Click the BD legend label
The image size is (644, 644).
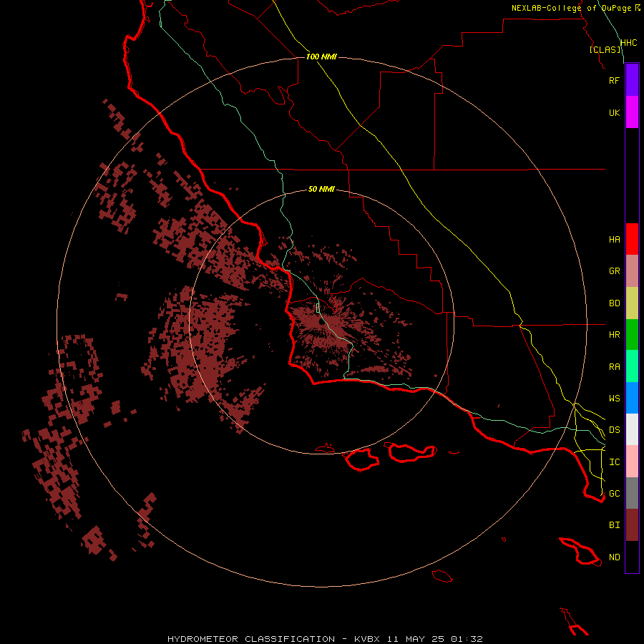[614, 303]
